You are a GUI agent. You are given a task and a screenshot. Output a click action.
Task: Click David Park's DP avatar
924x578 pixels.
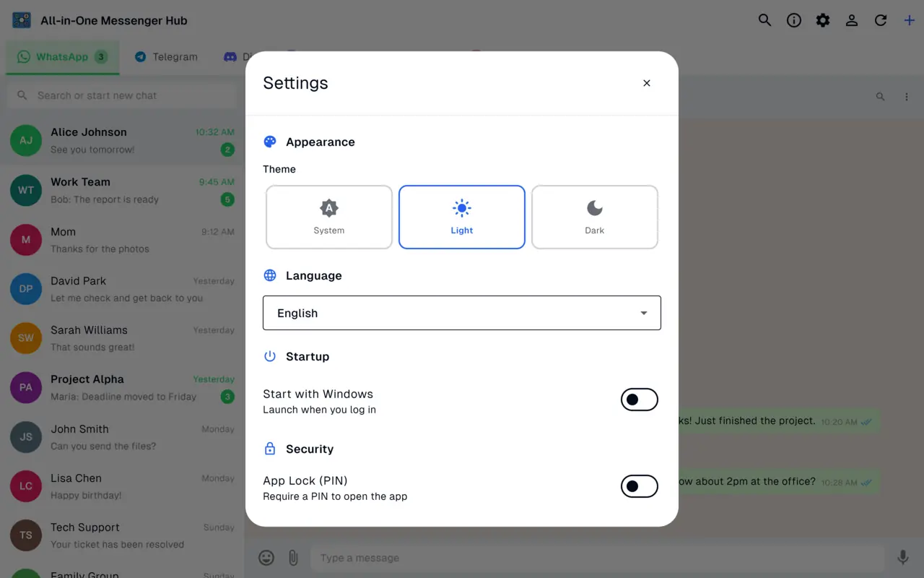click(x=26, y=288)
